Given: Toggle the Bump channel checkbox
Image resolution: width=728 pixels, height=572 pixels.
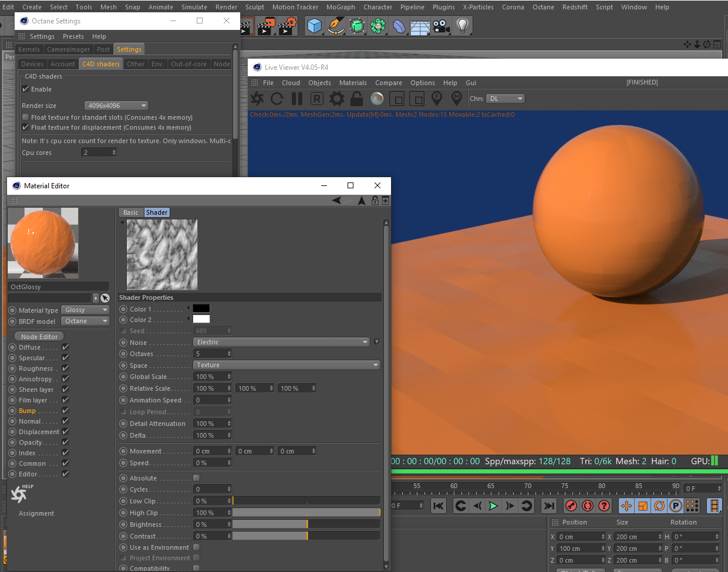Looking at the screenshot, I should coord(65,411).
